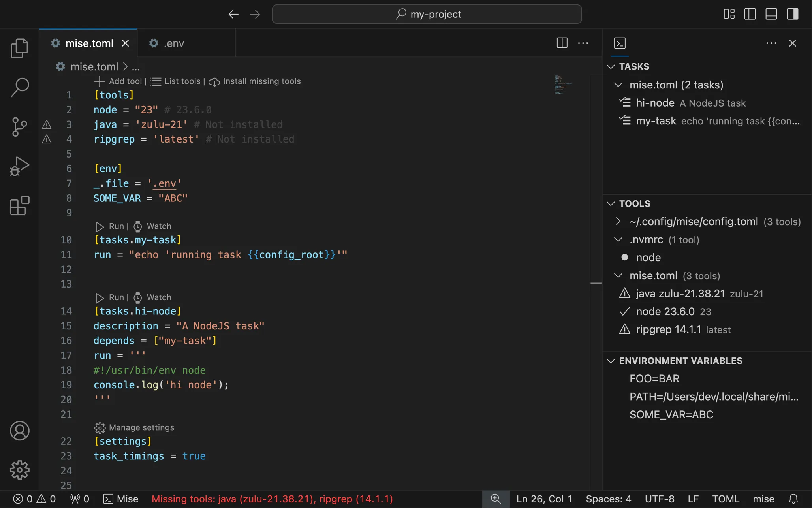Toggle the primary side bar layout

[x=750, y=14]
